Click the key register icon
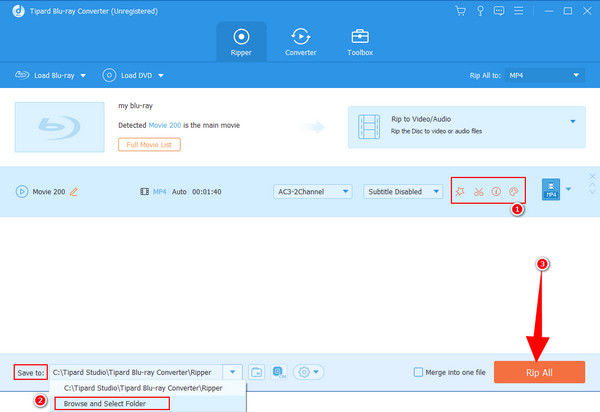 [480, 11]
